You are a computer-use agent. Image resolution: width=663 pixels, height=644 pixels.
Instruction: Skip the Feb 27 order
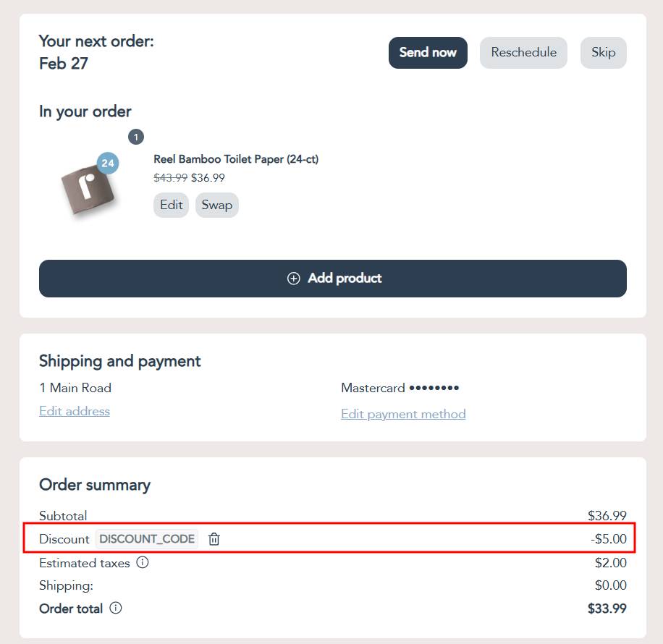[x=603, y=53]
